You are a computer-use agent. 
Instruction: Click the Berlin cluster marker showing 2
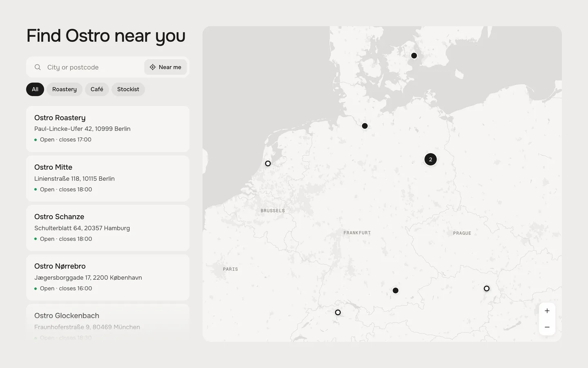click(x=430, y=159)
